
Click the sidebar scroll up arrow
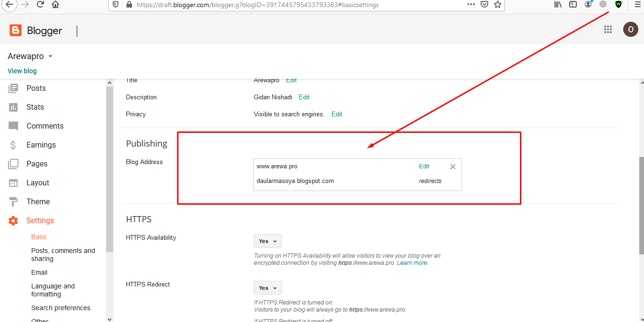[110, 83]
